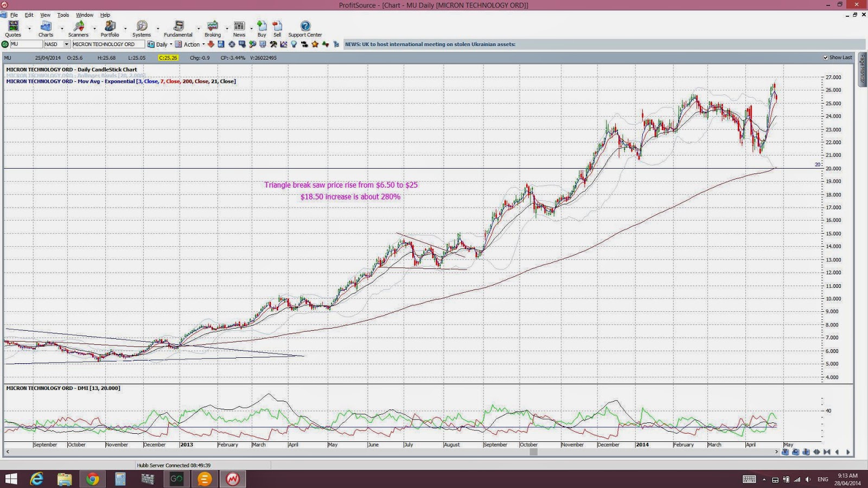Click the expand horizontal chart spacing arrows

816,452
